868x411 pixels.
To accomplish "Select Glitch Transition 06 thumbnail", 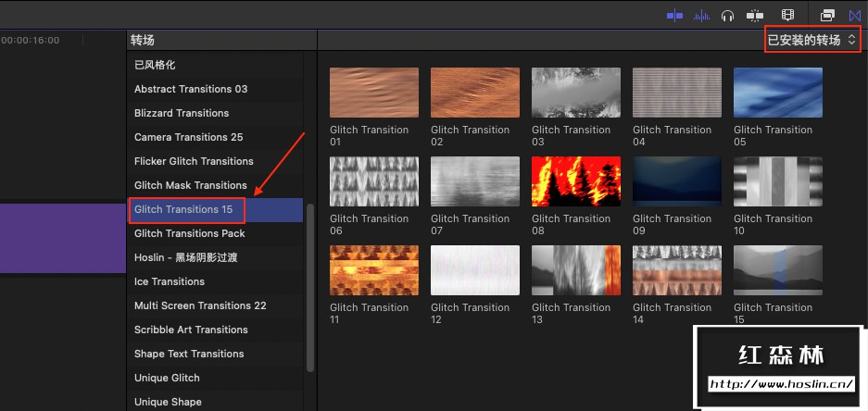I will tap(374, 181).
